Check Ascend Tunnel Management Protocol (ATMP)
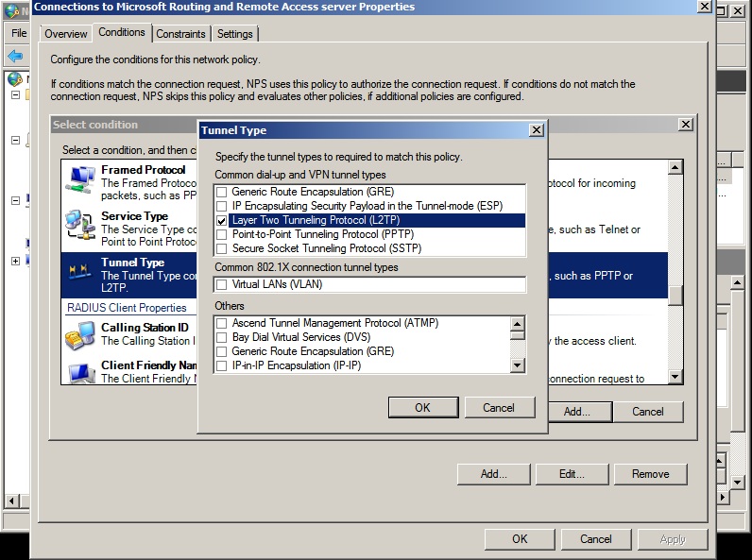 point(222,323)
